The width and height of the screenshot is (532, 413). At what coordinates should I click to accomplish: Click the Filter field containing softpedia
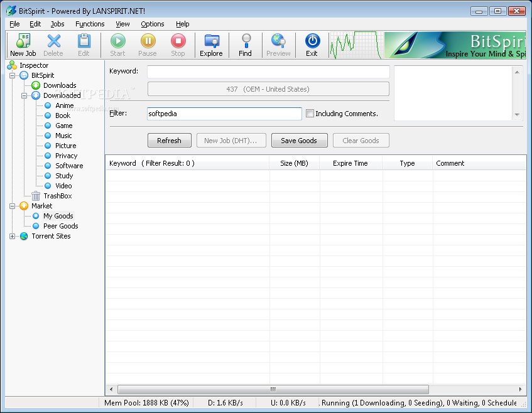(x=224, y=114)
